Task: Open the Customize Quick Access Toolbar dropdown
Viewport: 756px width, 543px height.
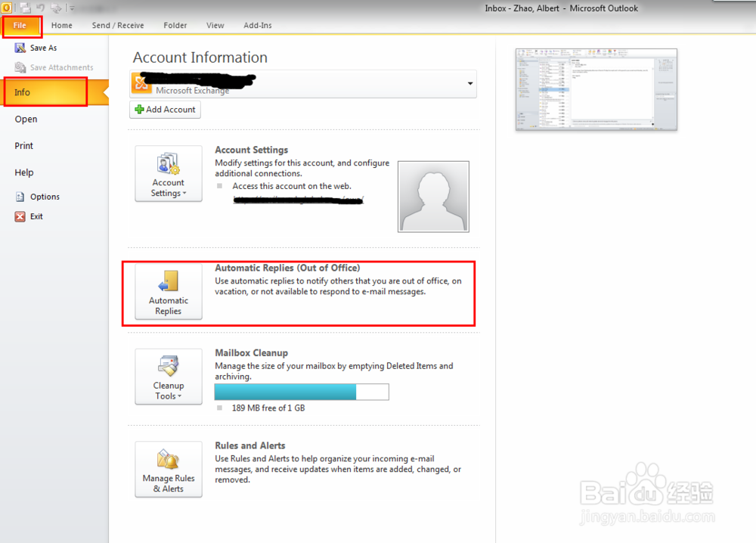Action: (x=72, y=8)
